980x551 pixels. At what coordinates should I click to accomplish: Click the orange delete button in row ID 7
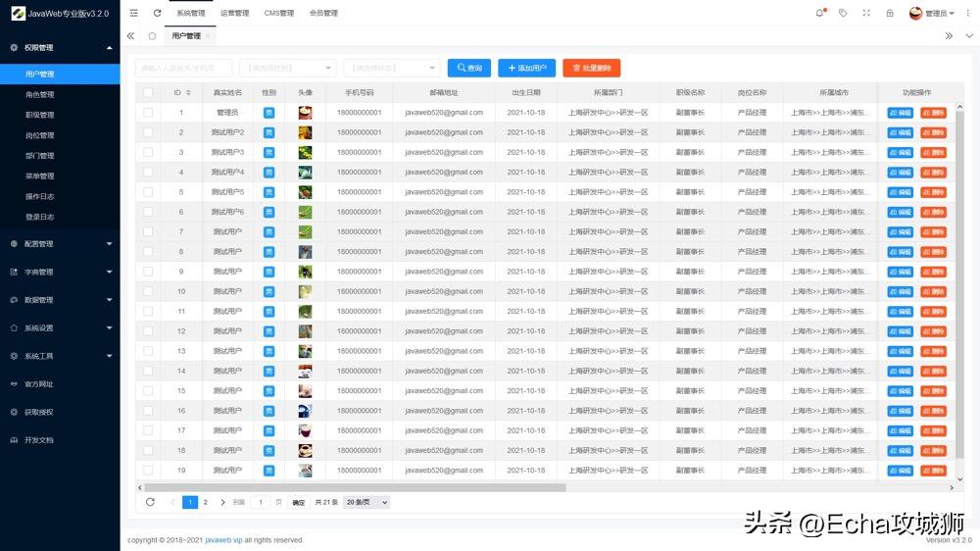pos(933,232)
